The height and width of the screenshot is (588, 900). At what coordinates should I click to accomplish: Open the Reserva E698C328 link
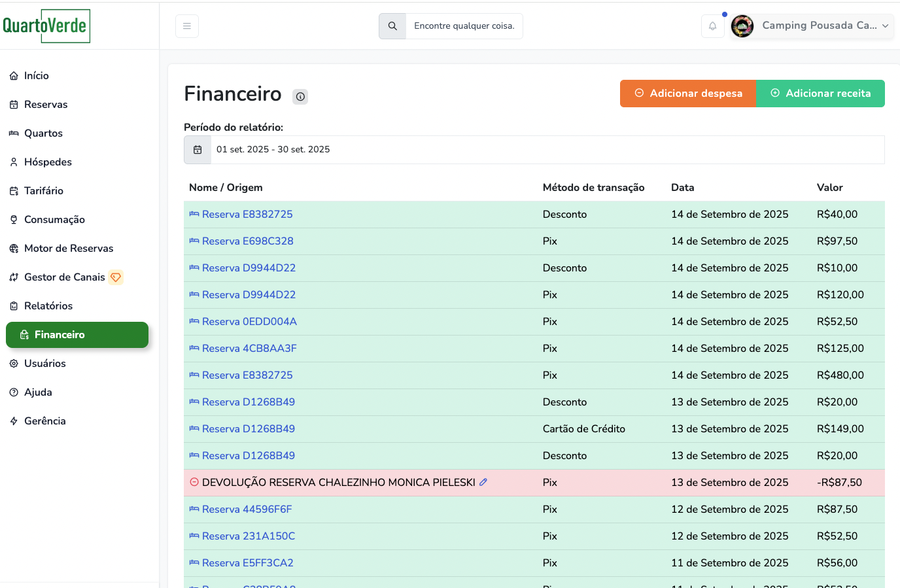point(247,241)
